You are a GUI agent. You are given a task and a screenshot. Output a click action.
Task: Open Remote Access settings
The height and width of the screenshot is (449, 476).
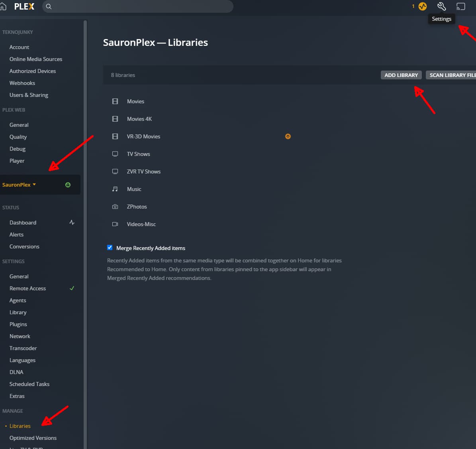point(27,288)
